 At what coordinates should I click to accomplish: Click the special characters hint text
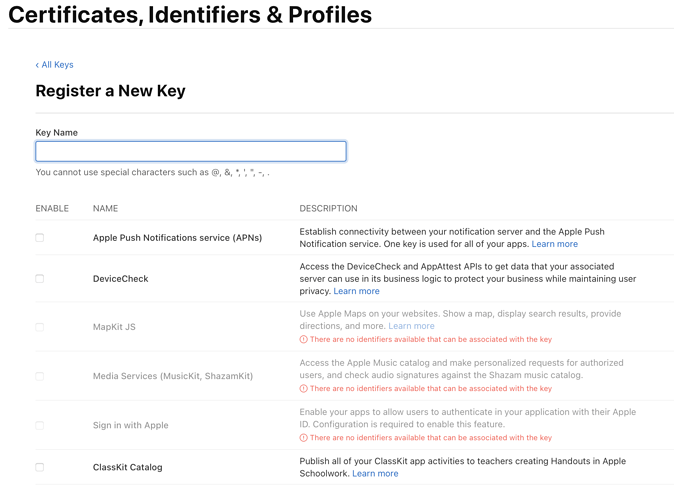pyautogui.click(x=153, y=172)
